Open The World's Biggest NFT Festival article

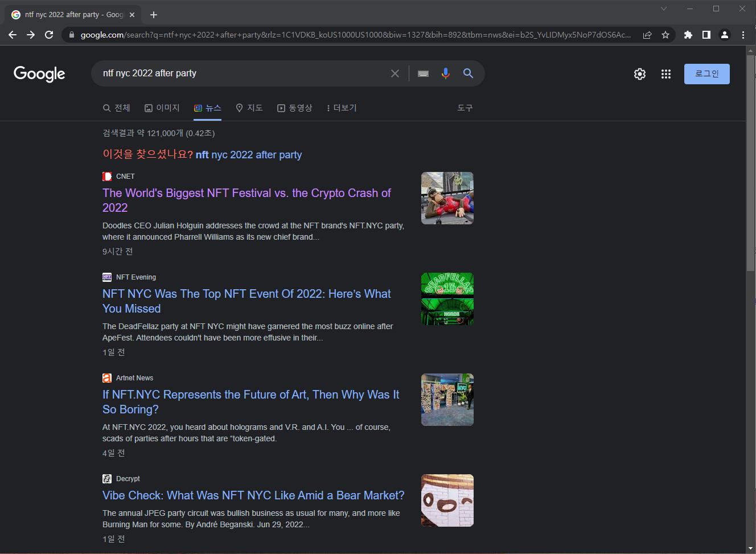pos(246,200)
